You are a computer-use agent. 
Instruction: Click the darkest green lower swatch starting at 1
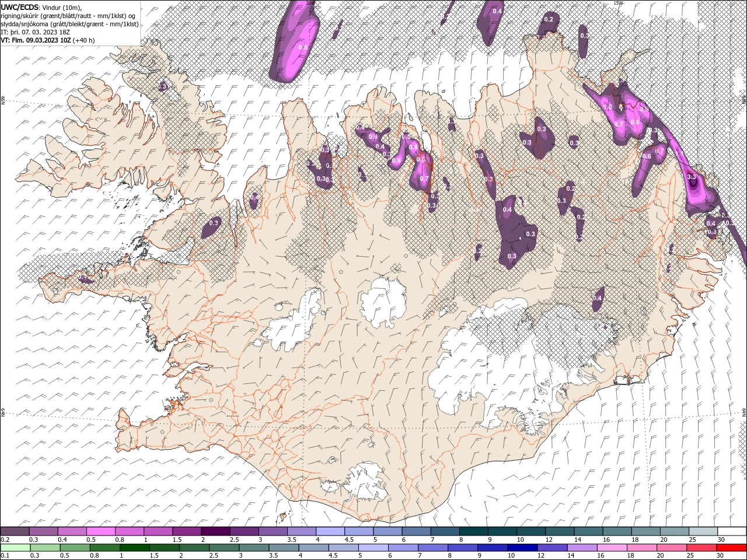(x=134, y=548)
